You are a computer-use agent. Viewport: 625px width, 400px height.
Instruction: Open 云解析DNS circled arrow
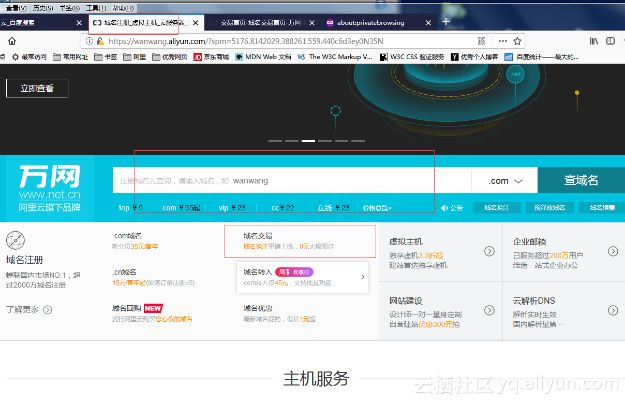coord(613,310)
